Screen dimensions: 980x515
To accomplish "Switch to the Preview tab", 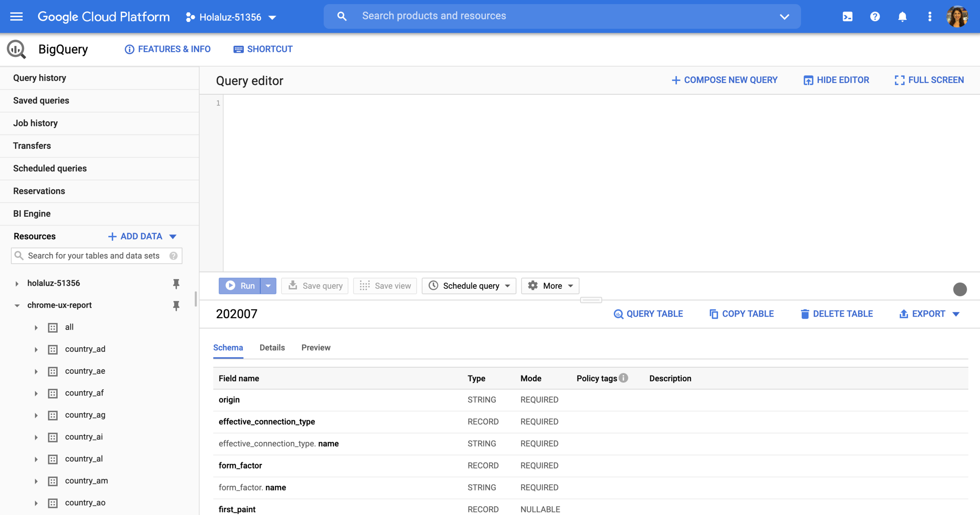I will 316,348.
